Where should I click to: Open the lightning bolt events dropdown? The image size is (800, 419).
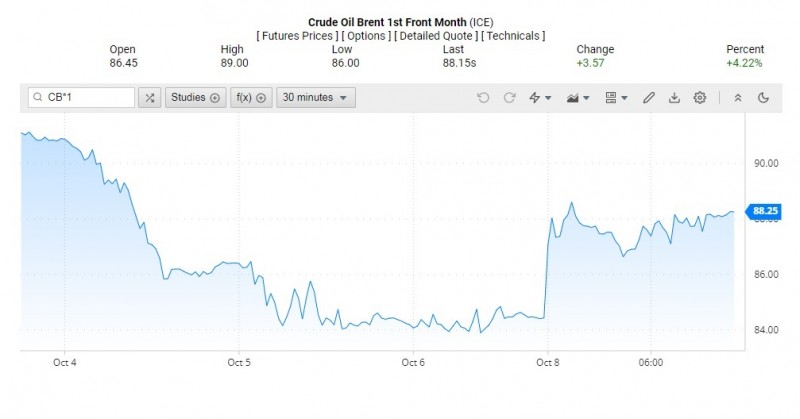540,97
